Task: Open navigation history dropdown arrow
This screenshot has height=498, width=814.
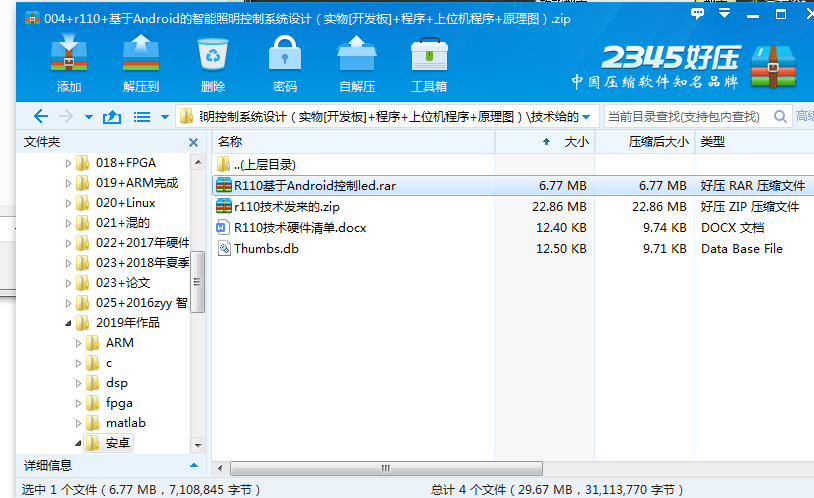Action: [89, 117]
